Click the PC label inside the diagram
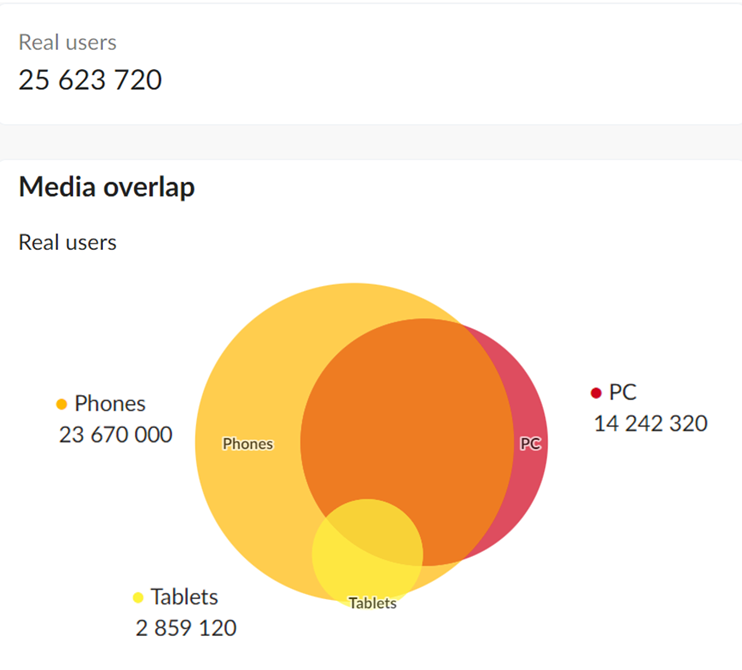 pos(530,443)
